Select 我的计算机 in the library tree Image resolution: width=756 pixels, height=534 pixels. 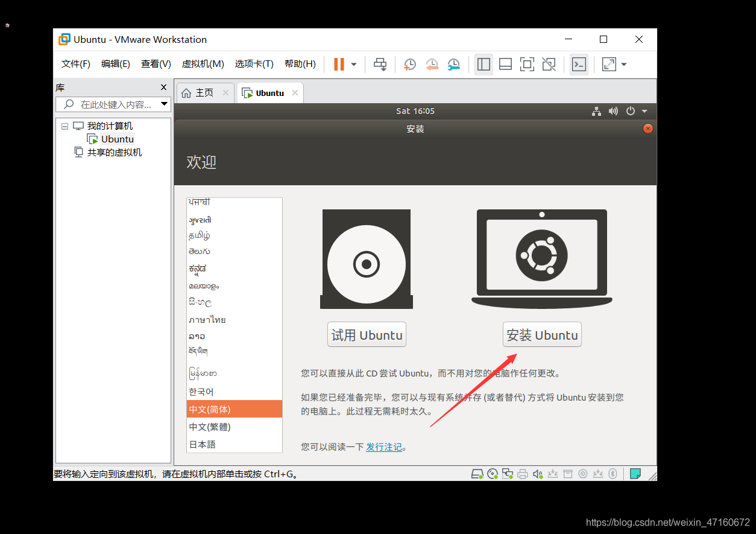[110, 126]
